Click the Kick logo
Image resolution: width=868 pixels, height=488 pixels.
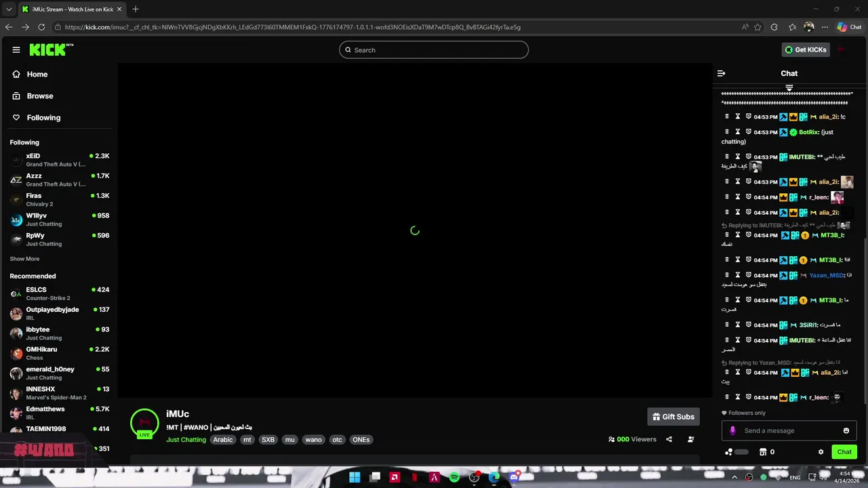click(x=51, y=49)
